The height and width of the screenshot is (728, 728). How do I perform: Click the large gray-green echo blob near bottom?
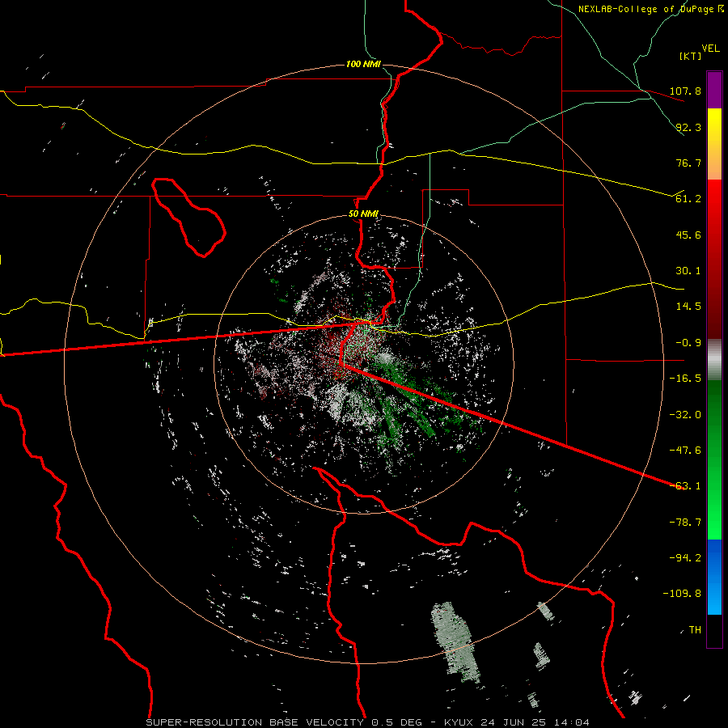click(454, 641)
